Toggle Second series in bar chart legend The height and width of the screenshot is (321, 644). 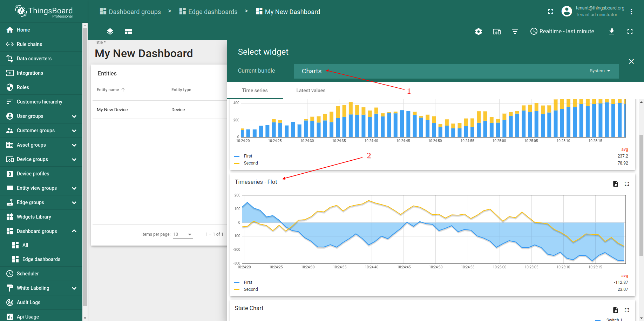point(246,163)
